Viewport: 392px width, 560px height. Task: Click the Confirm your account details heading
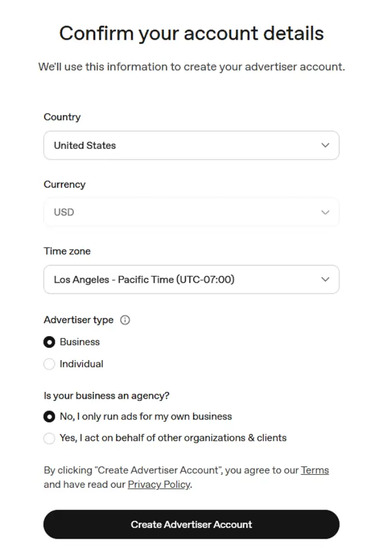[192, 34]
